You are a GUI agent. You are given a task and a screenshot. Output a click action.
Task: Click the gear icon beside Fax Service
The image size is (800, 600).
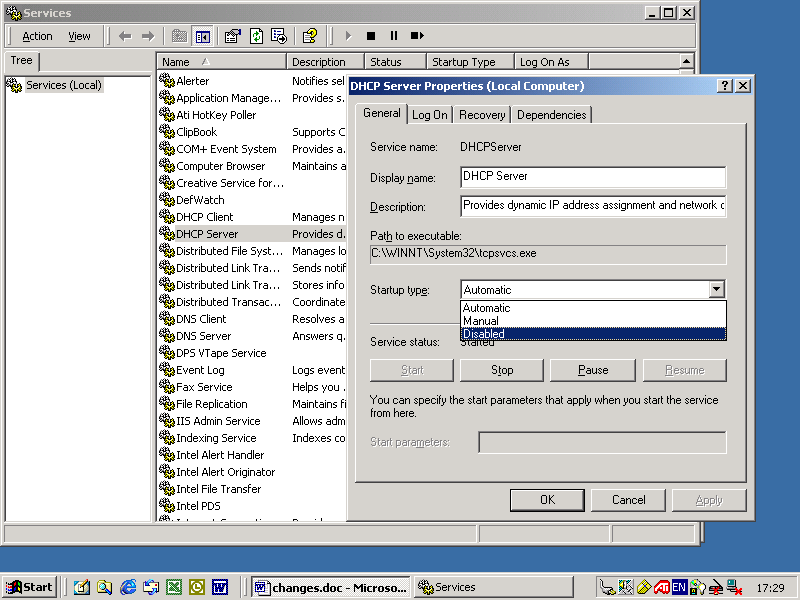167,387
